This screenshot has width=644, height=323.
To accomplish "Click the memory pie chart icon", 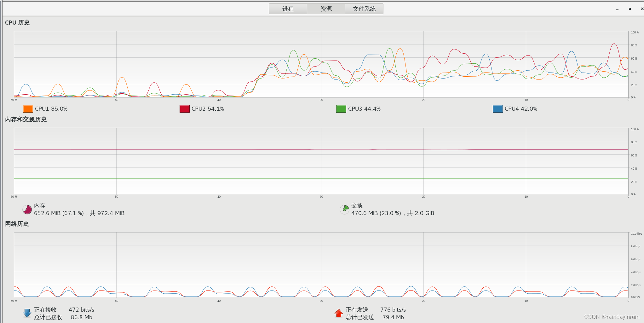I will click(x=27, y=209).
